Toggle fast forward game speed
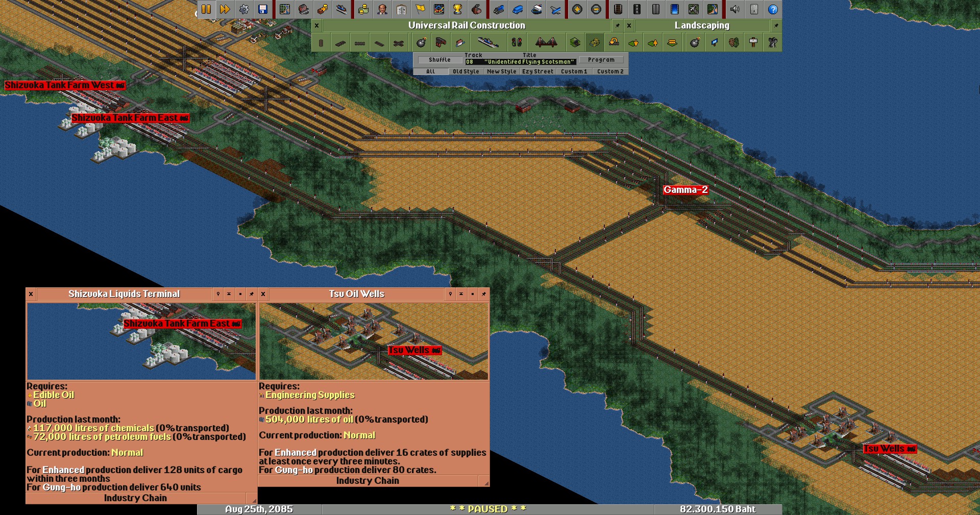This screenshot has height=515, width=980. 225,9
